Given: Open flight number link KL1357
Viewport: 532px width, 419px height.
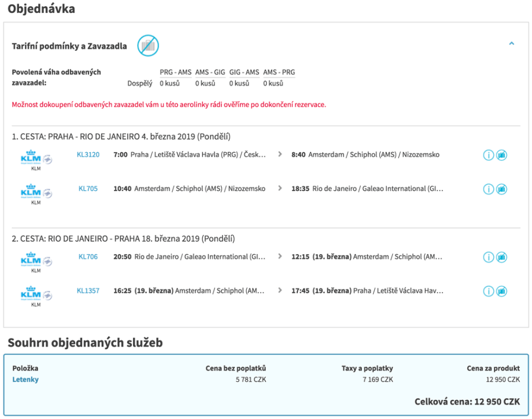Looking at the screenshot, I should coord(88,291).
